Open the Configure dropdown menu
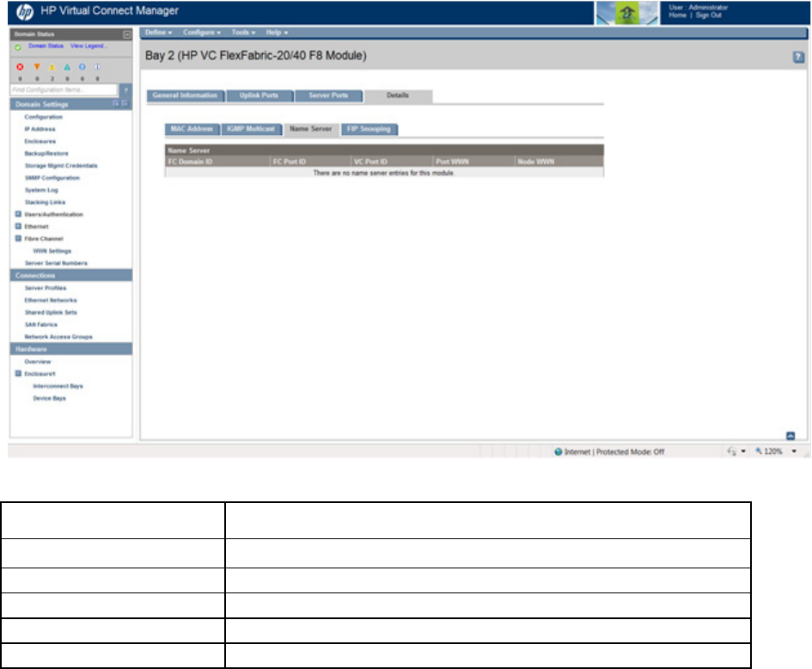Screen dimensions: 812x669 point(201,33)
